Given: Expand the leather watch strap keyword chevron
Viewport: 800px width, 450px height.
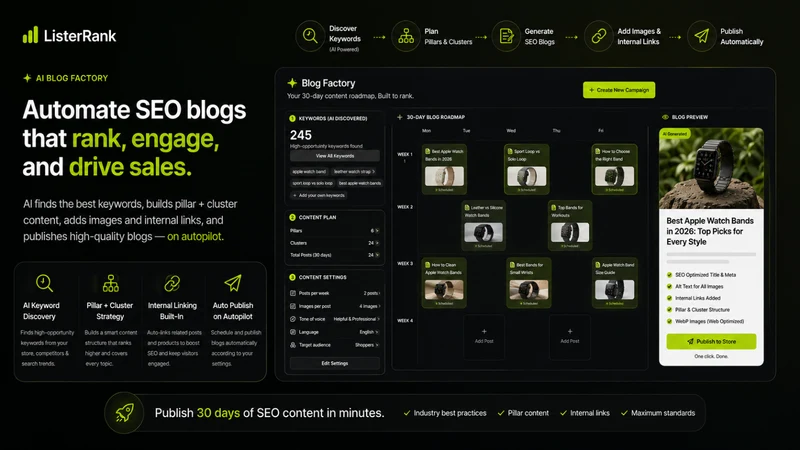Looking at the screenshot, I should coord(373,171).
